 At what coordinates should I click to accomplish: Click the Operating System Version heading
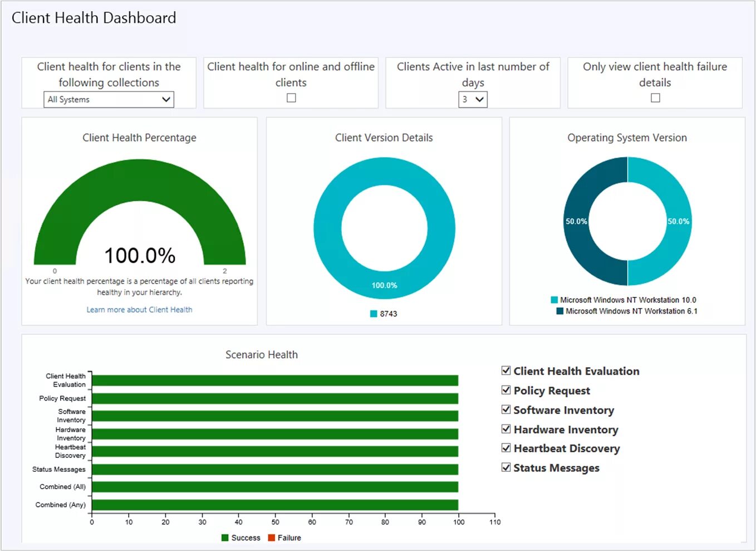coord(627,138)
